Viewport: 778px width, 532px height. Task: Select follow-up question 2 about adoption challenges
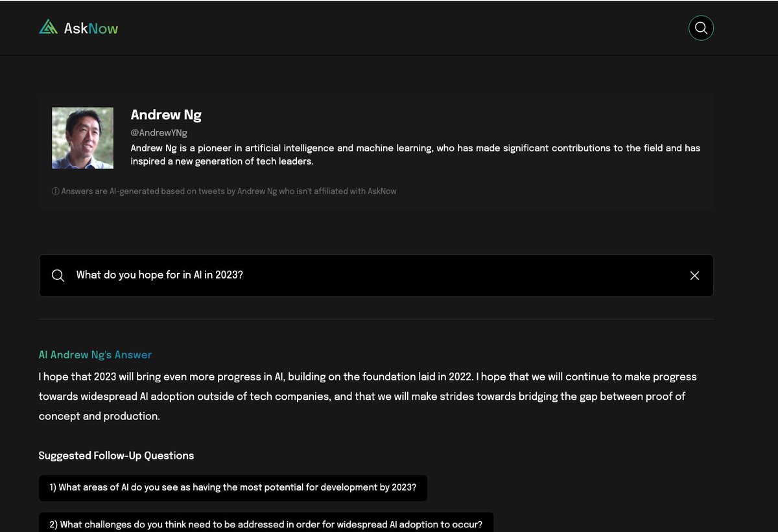click(266, 522)
